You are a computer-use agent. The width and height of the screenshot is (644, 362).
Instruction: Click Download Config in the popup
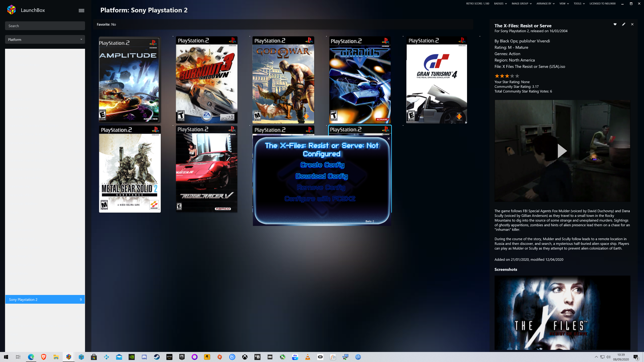pos(322,176)
